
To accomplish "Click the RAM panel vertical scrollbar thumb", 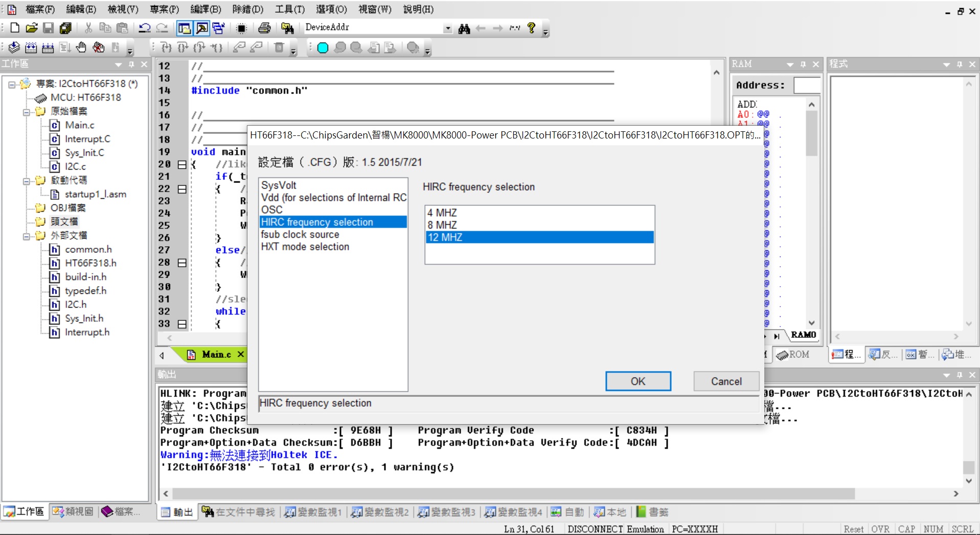I will (x=811, y=133).
